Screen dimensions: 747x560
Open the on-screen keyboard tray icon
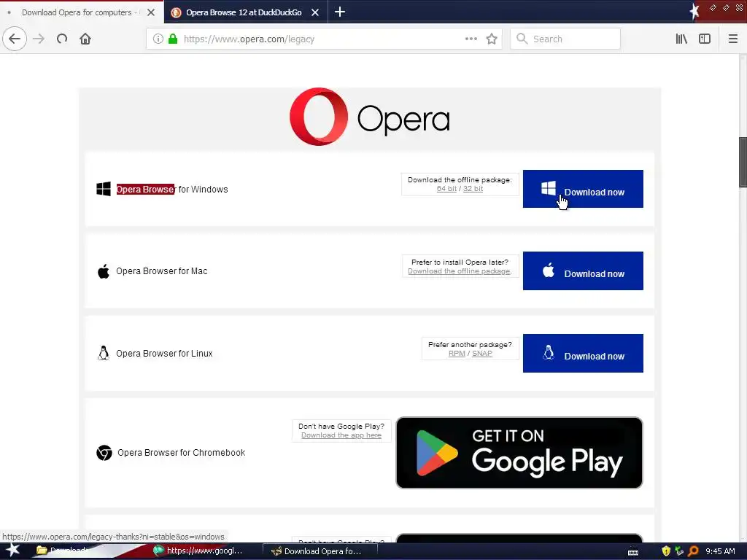click(x=633, y=552)
